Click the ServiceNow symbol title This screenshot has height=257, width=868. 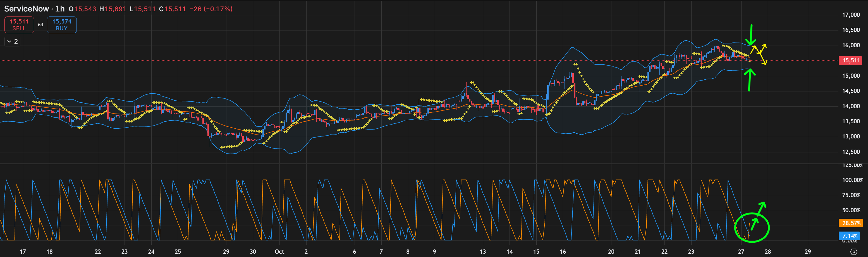point(26,9)
